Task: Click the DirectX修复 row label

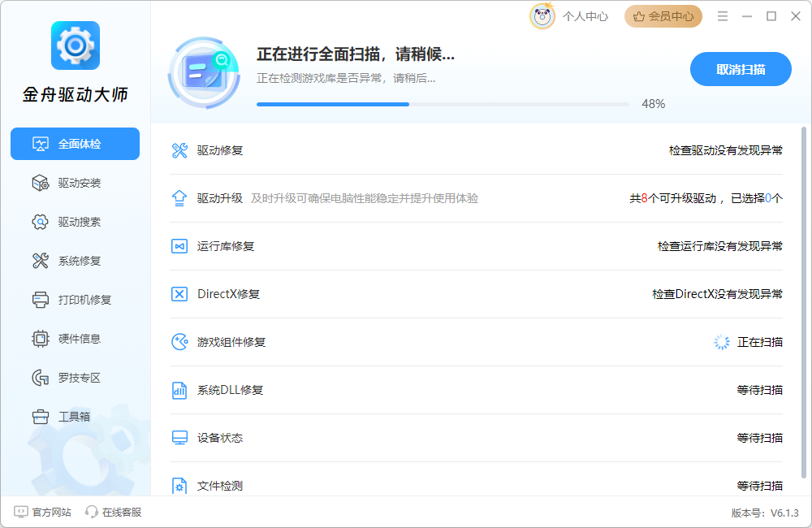Action: coord(228,294)
